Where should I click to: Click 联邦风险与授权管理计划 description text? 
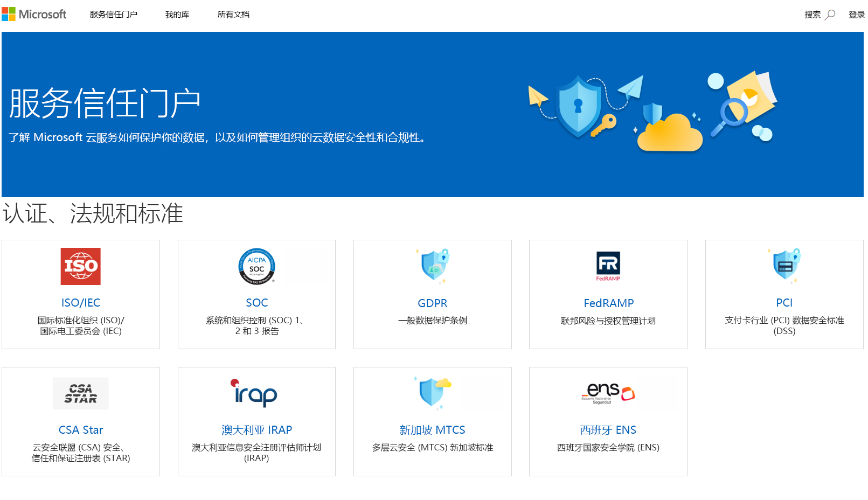pos(608,321)
